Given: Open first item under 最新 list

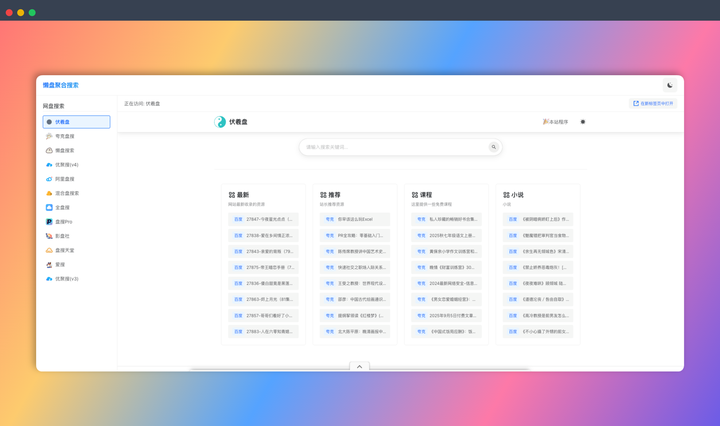Looking at the screenshot, I should click(265, 219).
